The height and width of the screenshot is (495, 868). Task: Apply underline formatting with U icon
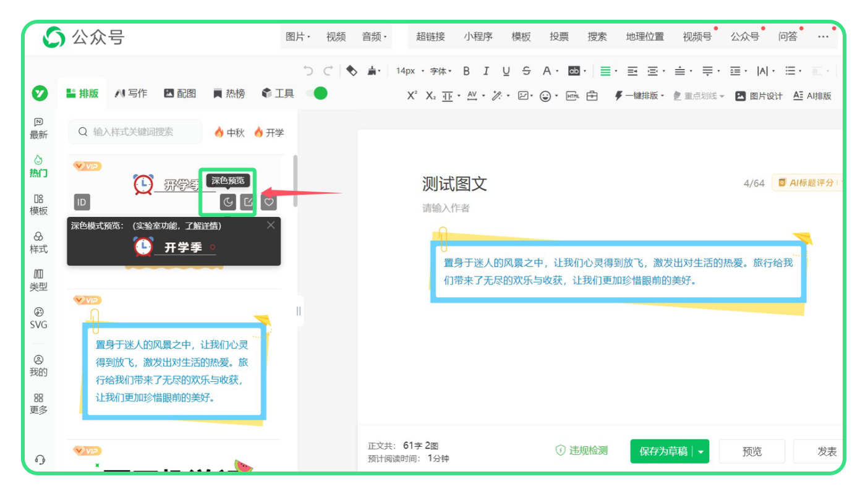click(x=506, y=71)
